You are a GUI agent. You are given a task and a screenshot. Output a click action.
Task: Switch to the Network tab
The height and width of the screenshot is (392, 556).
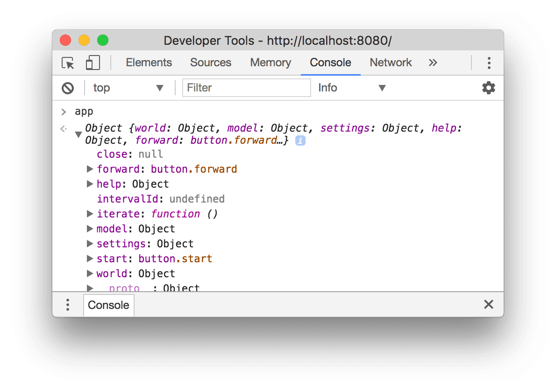(x=391, y=63)
